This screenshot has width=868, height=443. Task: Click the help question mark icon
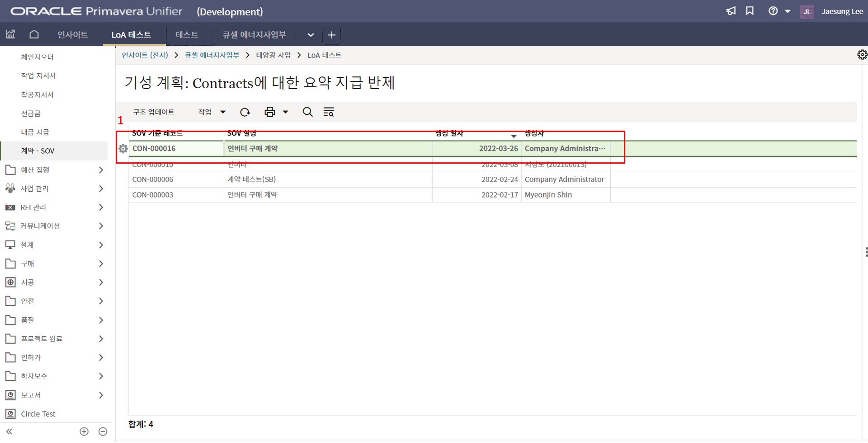pyautogui.click(x=773, y=11)
